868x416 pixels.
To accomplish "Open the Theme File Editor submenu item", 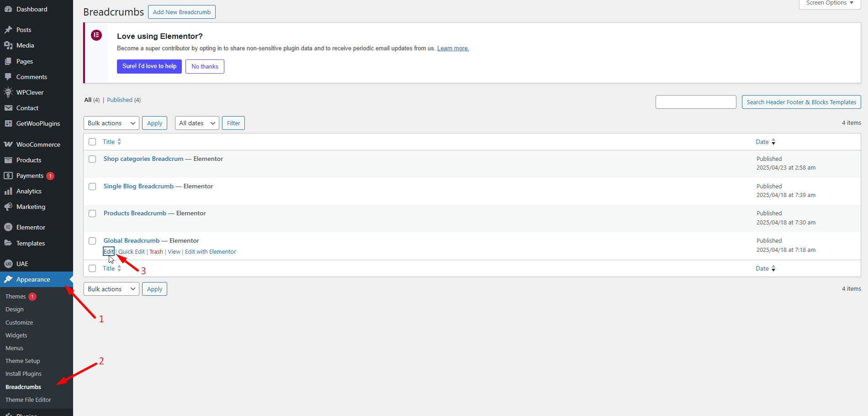I will click(28, 400).
